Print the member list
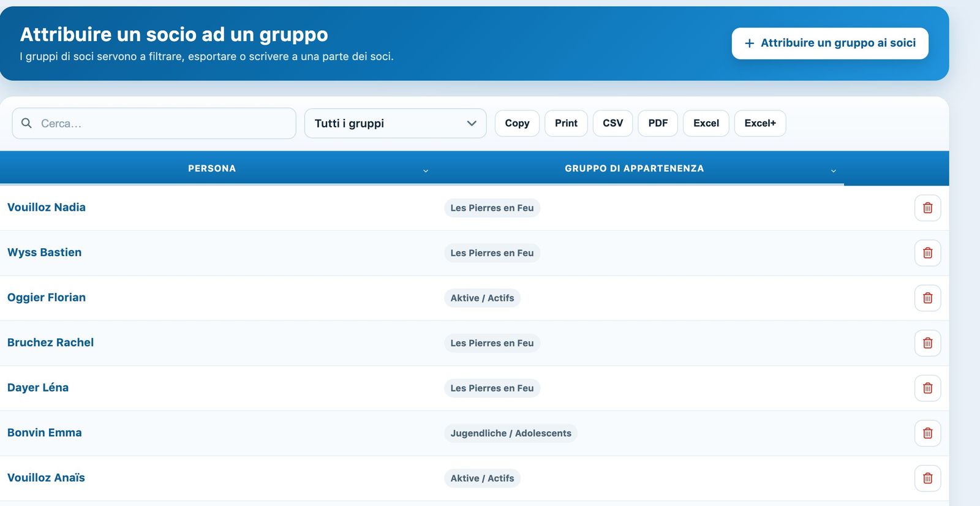 point(566,123)
